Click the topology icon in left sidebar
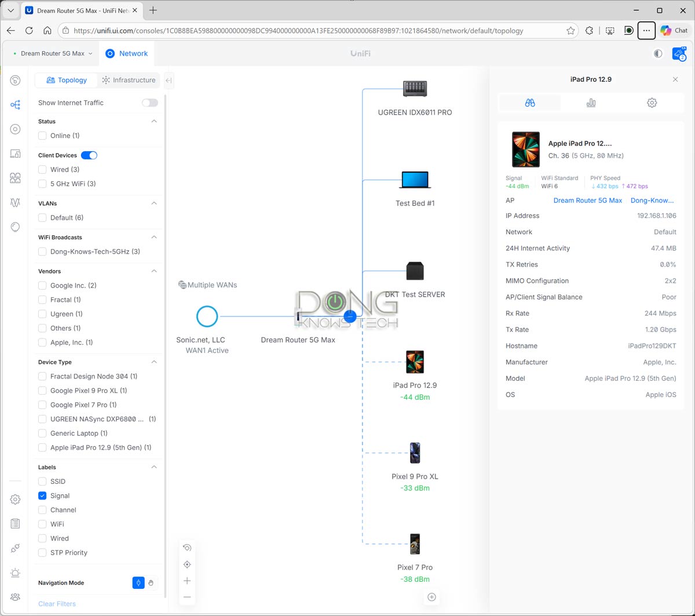695x616 pixels. point(16,105)
